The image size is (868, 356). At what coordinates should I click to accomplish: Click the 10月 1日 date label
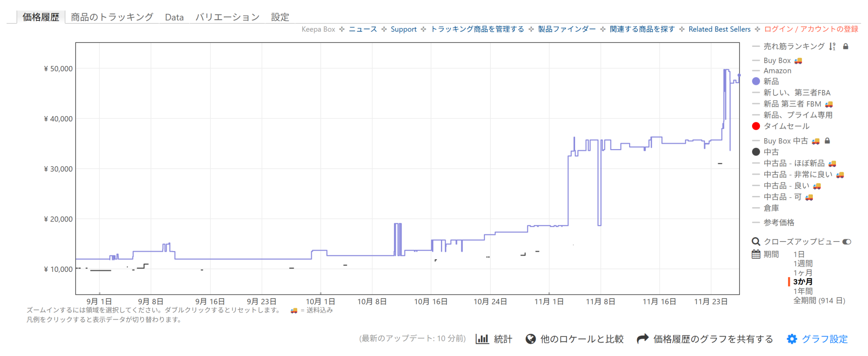320,301
